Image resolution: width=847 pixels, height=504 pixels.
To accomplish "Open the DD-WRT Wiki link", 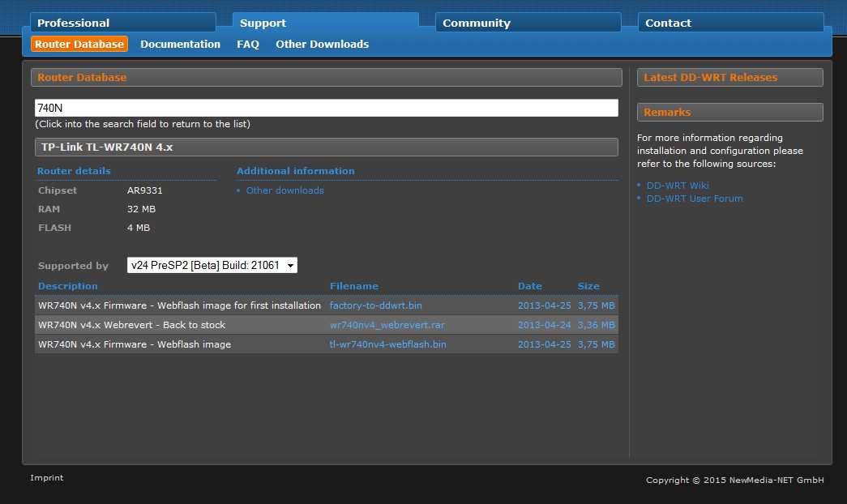I will (x=678, y=186).
